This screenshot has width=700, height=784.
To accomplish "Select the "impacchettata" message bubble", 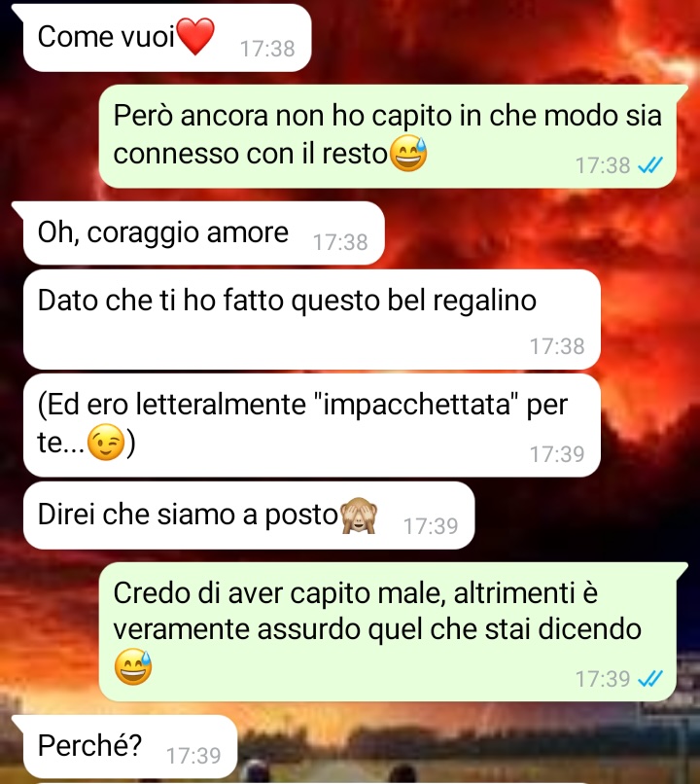I will tap(312, 425).
